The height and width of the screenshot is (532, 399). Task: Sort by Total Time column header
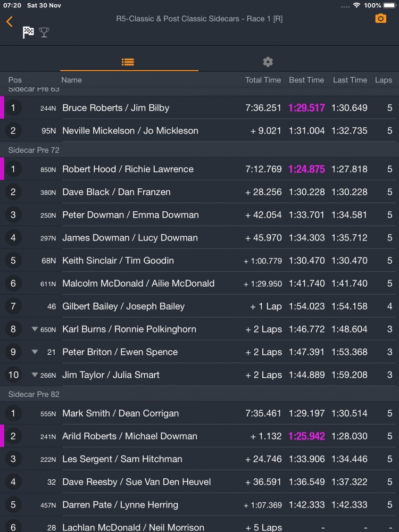click(263, 80)
